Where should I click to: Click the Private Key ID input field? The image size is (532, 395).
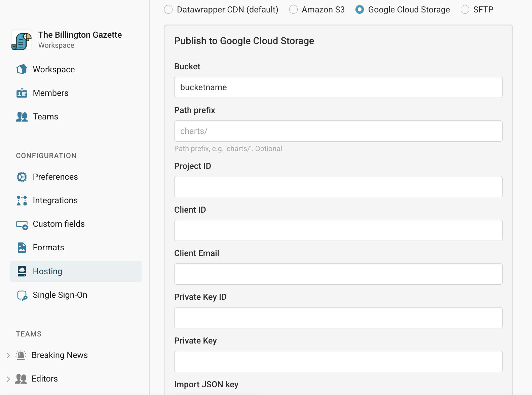pos(338,318)
